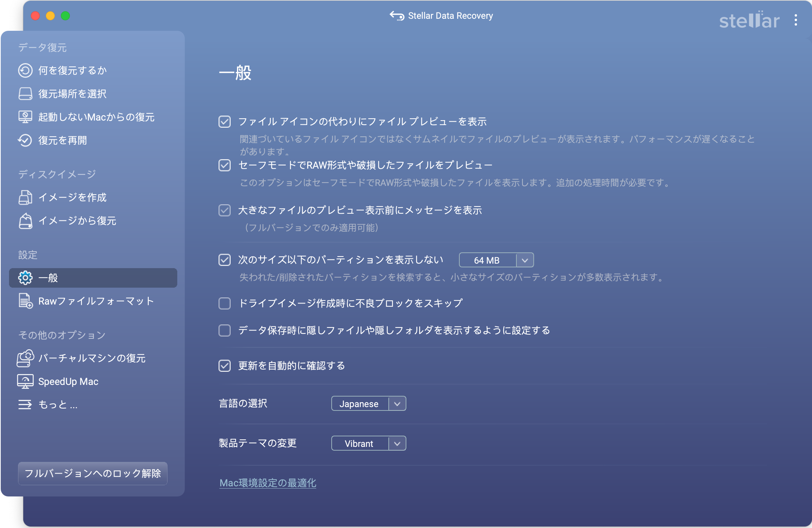
Task: Click the lines icon beside もっと
Action: (x=25, y=405)
